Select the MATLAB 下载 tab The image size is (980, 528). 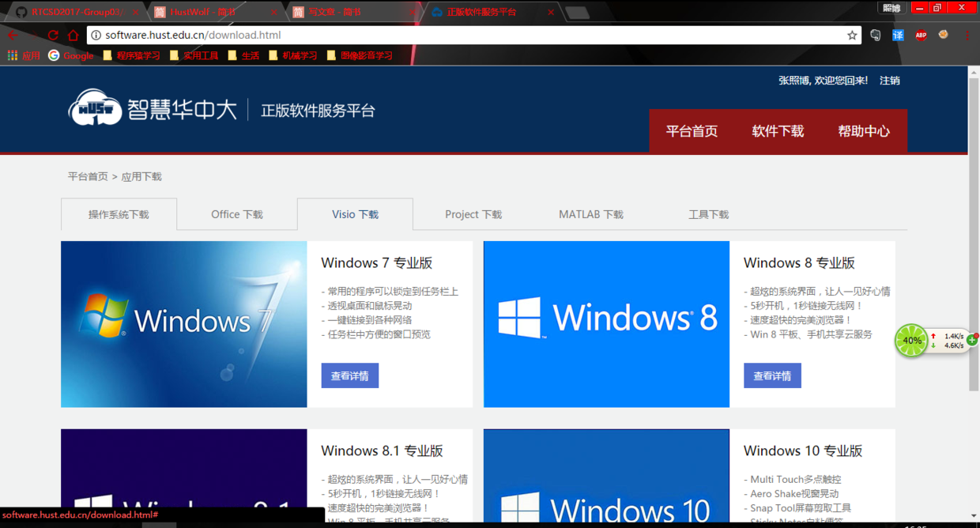pyautogui.click(x=590, y=214)
